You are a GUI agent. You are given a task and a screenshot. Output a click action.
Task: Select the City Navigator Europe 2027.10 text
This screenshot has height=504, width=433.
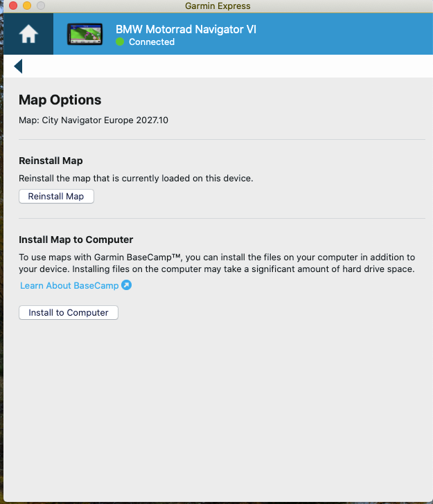[x=105, y=120]
